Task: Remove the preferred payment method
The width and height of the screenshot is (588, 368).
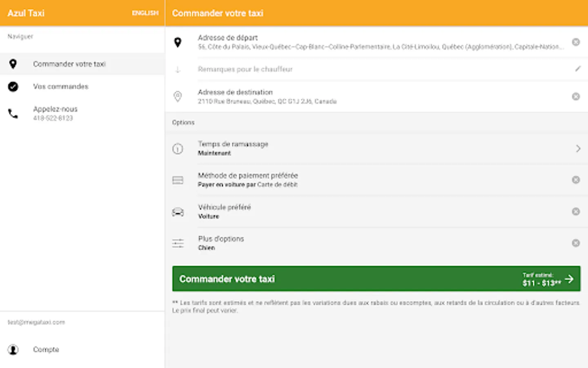Action: pos(576,180)
